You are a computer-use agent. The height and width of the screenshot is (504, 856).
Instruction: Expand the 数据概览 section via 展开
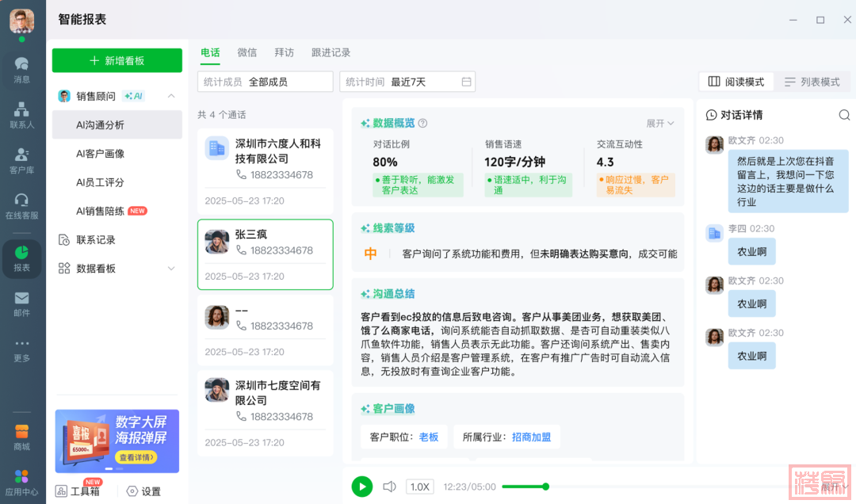(x=659, y=124)
